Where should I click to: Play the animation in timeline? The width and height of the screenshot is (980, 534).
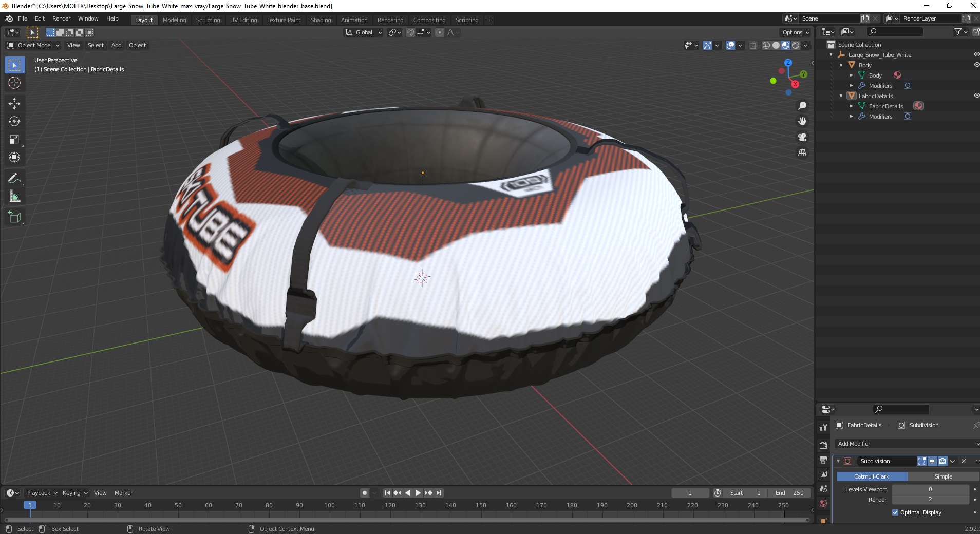click(x=418, y=493)
